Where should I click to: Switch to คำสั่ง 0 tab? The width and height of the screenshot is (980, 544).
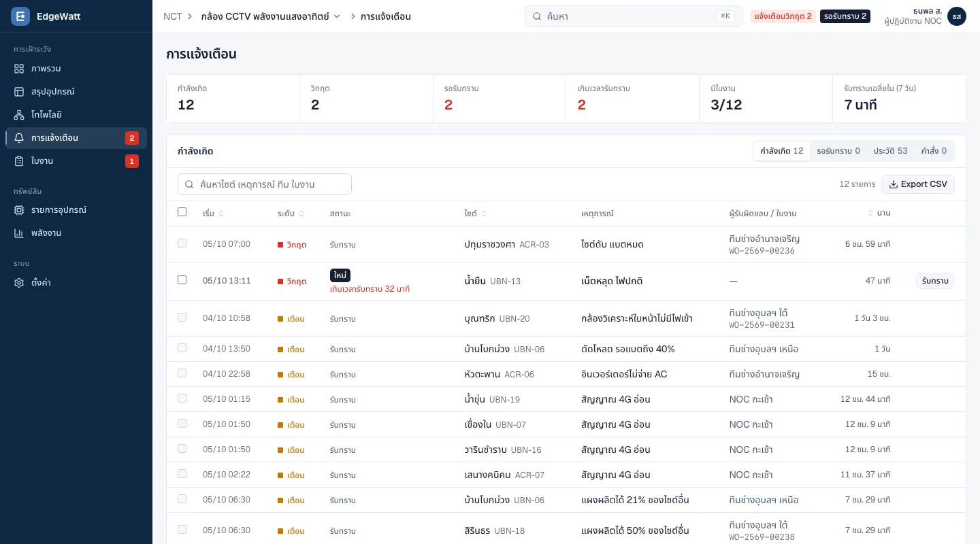click(x=934, y=151)
